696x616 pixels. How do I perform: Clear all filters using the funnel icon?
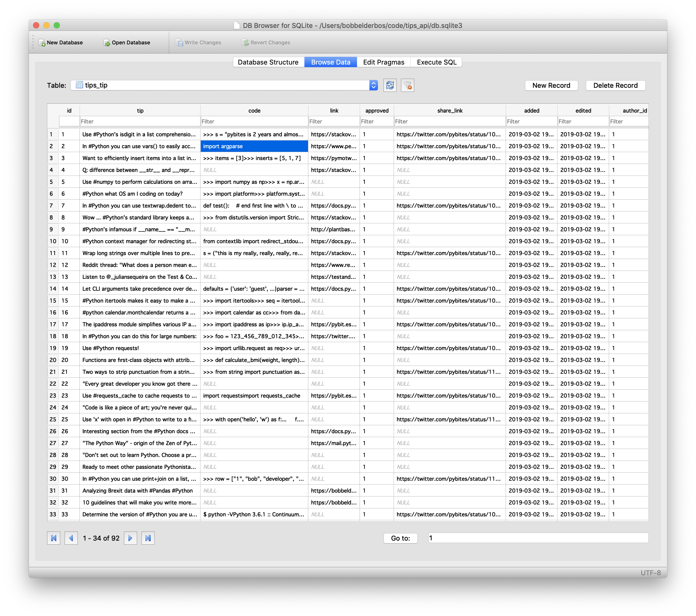click(x=407, y=85)
